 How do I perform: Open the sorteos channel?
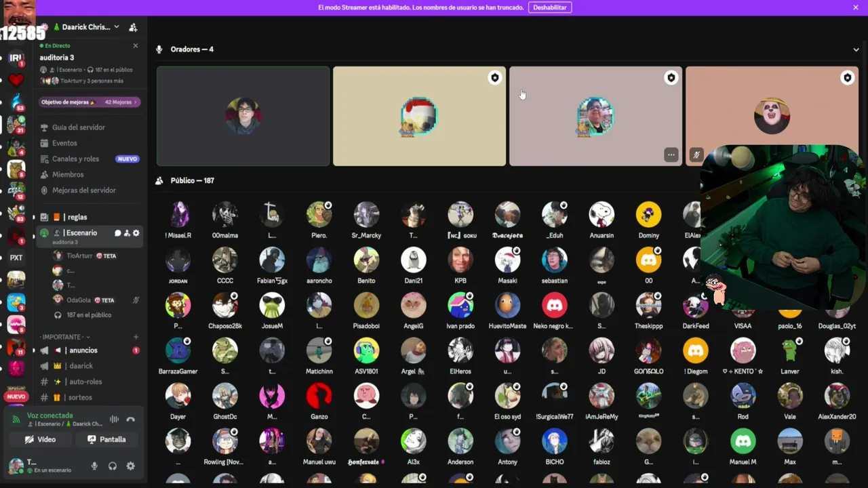(89, 397)
